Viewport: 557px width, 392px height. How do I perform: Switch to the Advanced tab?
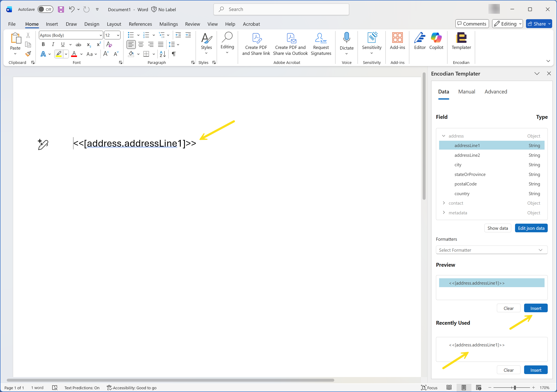coord(496,92)
